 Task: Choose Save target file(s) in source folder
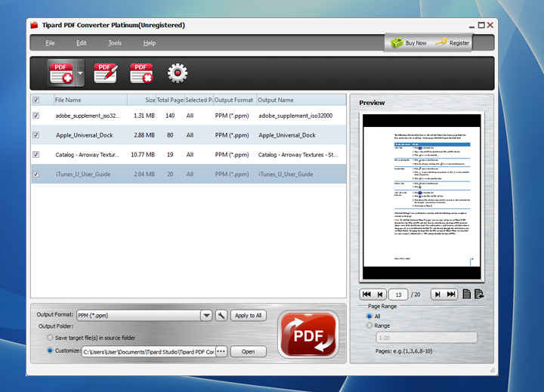pos(50,338)
